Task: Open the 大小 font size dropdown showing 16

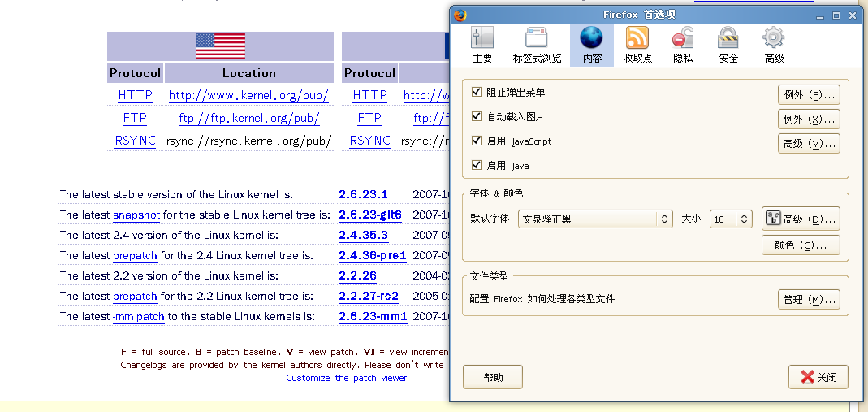Action: [731, 219]
